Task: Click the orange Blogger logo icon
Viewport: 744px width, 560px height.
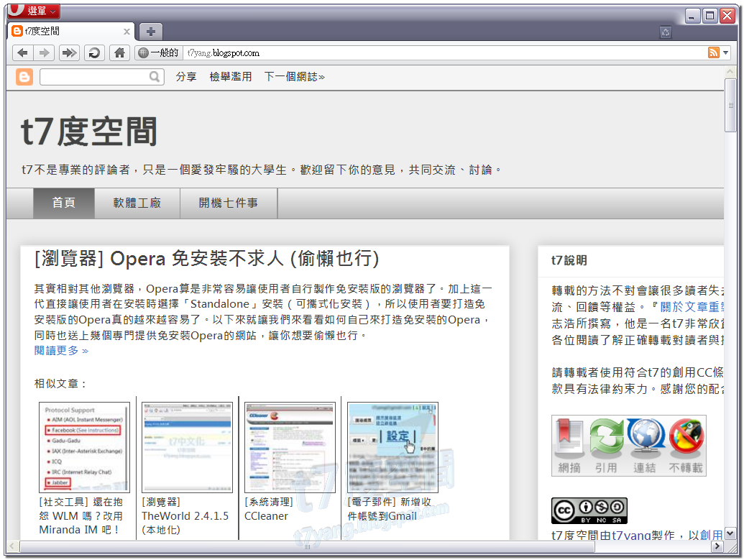Action: click(x=24, y=76)
